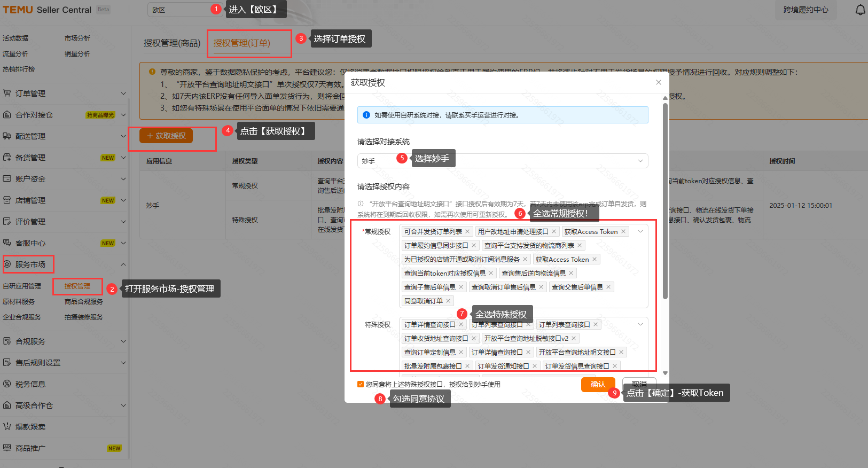
Task: Click the 店铺管理 icon in sidebar
Action: pos(7,200)
